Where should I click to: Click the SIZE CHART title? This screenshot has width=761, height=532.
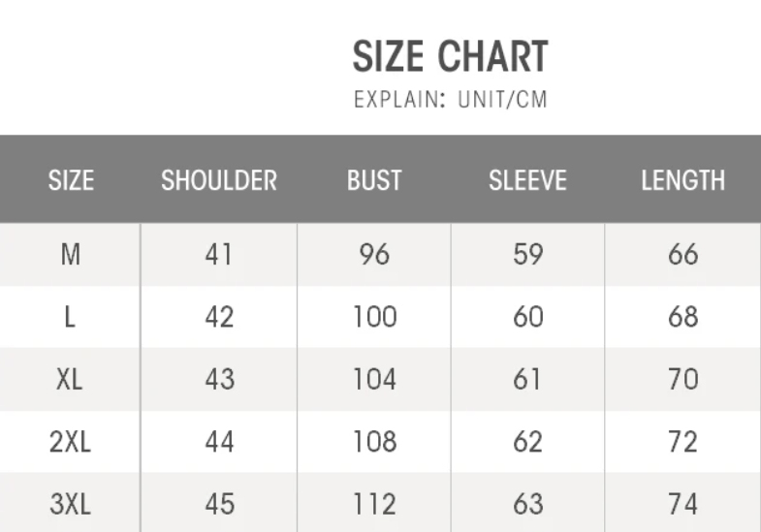tap(450, 57)
